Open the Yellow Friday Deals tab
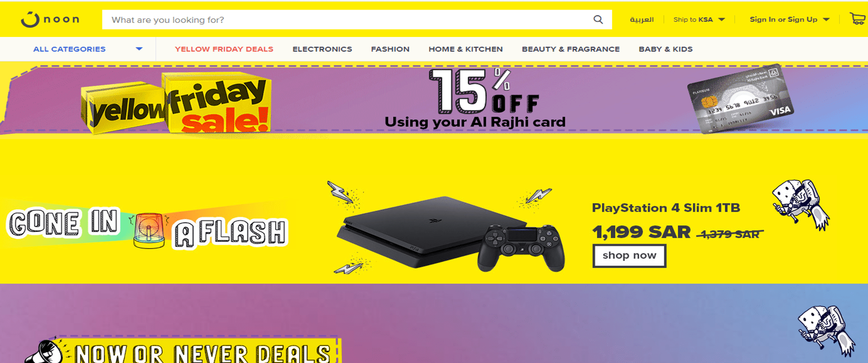Screen dimensions: 868x363 coord(224,49)
